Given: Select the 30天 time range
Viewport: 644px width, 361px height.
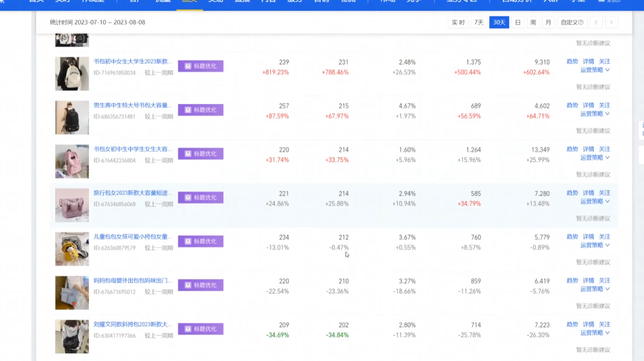Looking at the screenshot, I should tap(499, 22).
